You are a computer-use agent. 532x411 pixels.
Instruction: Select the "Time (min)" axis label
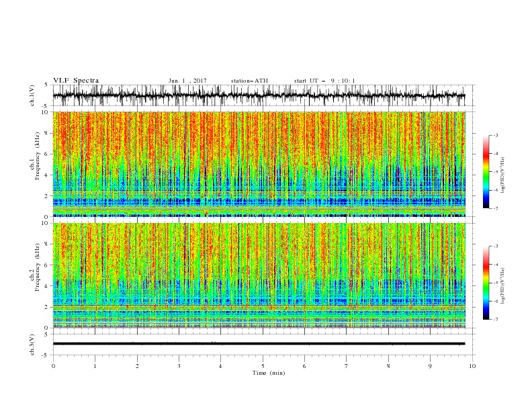pyautogui.click(x=269, y=373)
